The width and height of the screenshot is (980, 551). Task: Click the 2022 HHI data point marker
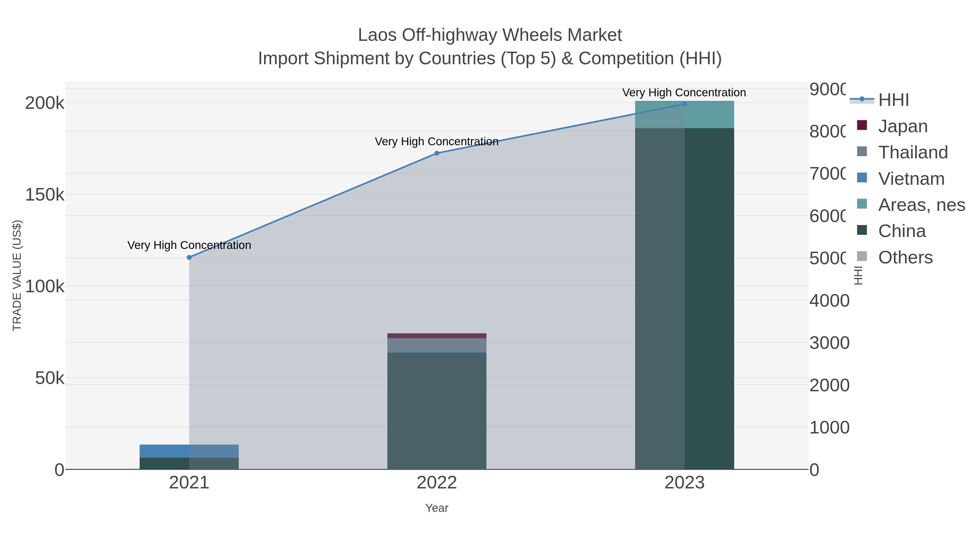coord(437,153)
